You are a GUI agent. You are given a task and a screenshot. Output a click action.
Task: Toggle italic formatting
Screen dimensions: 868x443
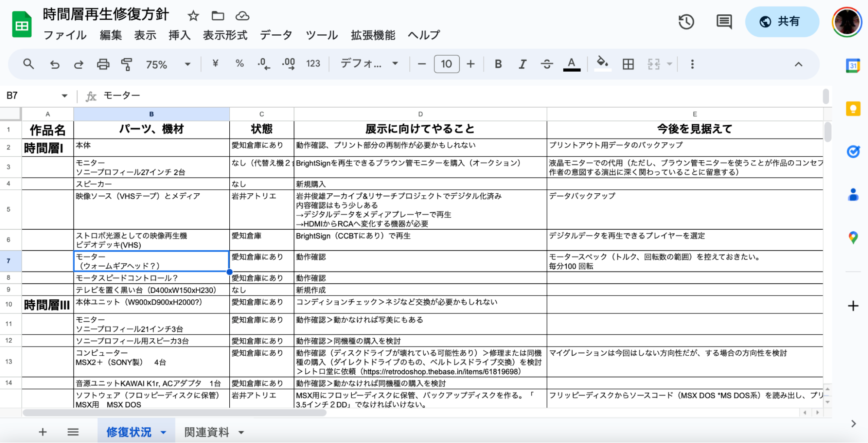point(522,64)
